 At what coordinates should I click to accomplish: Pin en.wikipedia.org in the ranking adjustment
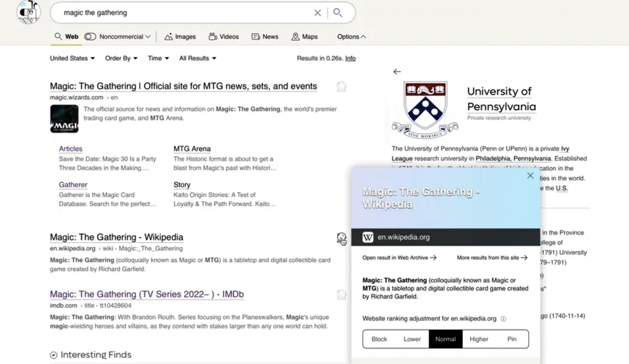coord(512,339)
